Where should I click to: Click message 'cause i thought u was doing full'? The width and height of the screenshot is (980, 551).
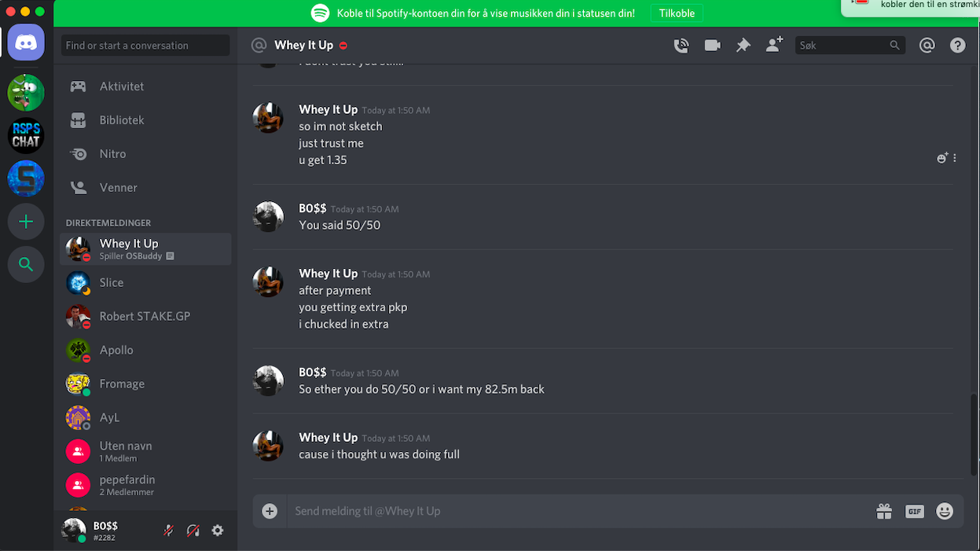379,454
